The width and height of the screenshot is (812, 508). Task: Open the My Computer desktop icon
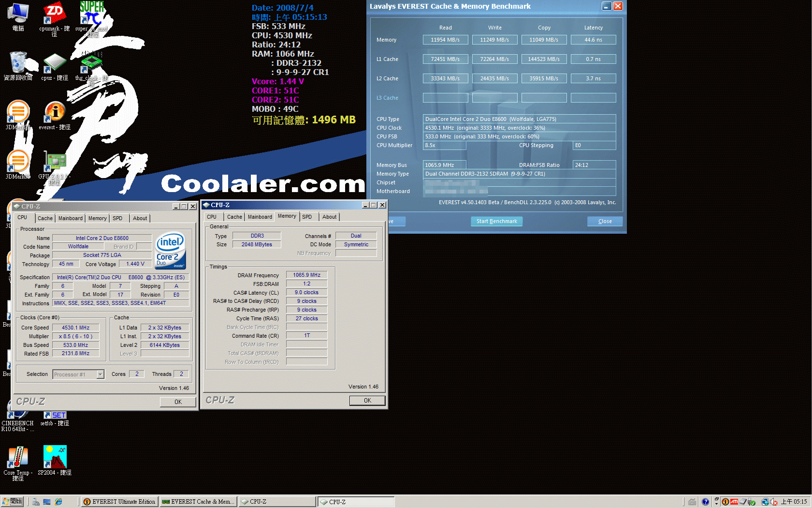pyautogui.click(x=18, y=16)
